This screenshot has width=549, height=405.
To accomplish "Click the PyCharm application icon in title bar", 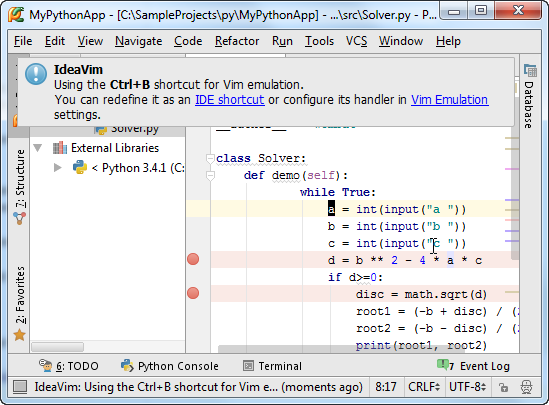I will click(16, 15).
